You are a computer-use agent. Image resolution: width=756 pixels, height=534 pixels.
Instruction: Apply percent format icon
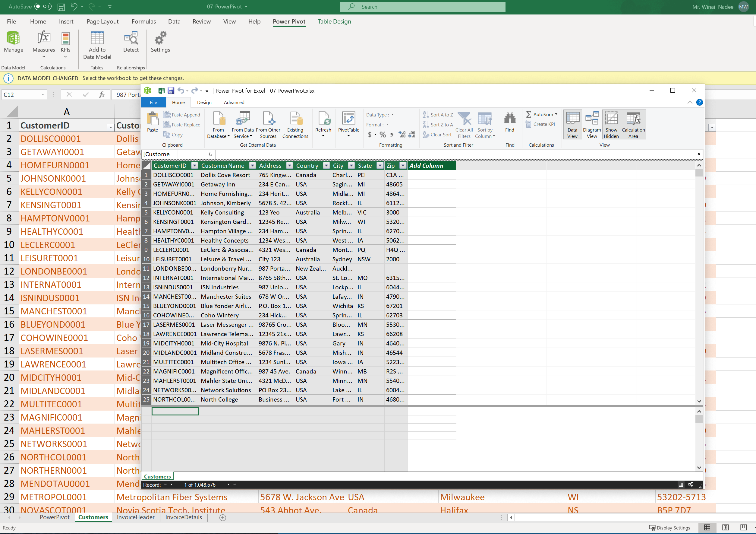(x=383, y=135)
